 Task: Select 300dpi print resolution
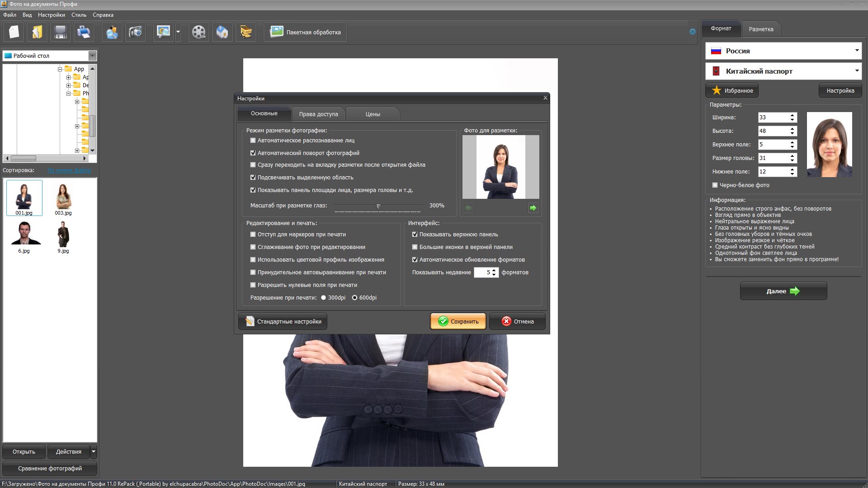(323, 298)
